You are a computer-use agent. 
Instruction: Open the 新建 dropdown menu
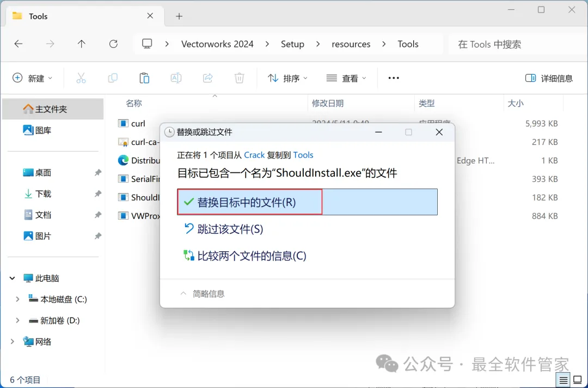coord(33,78)
